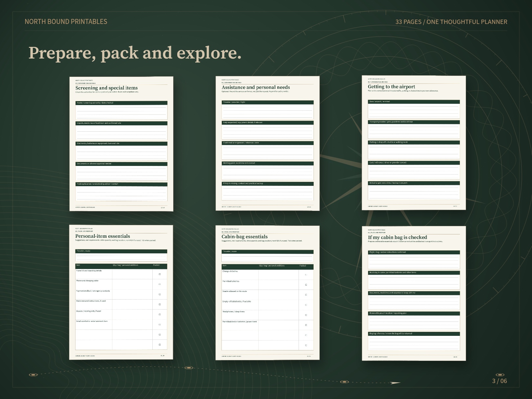532x399 pixels.
Task: Open the Personal-item essentials page title
Action: pyautogui.click(x=103, y=236)
